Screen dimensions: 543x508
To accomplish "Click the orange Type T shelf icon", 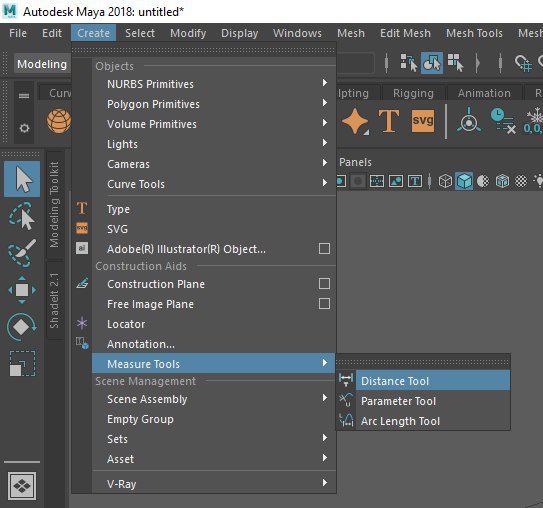I will pyautogui.click(x=389, y=121).
